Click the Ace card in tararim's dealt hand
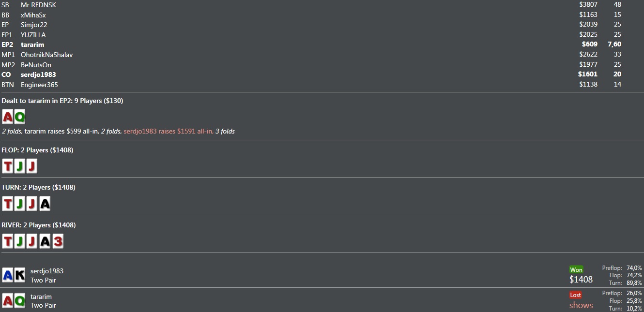This screenshot has width=644, height=312. pos(8,117)
